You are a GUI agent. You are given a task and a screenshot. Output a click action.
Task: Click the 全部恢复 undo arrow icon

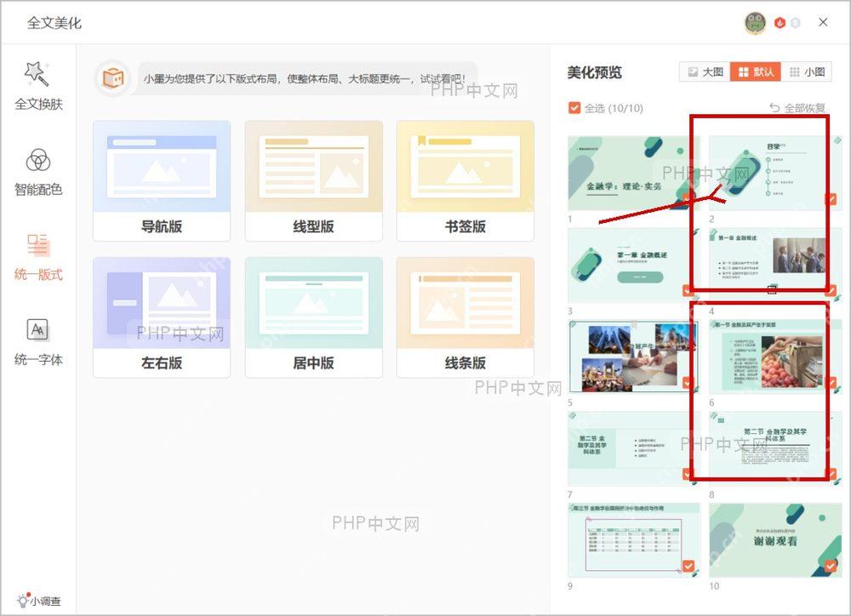click(x=774, y=107)
